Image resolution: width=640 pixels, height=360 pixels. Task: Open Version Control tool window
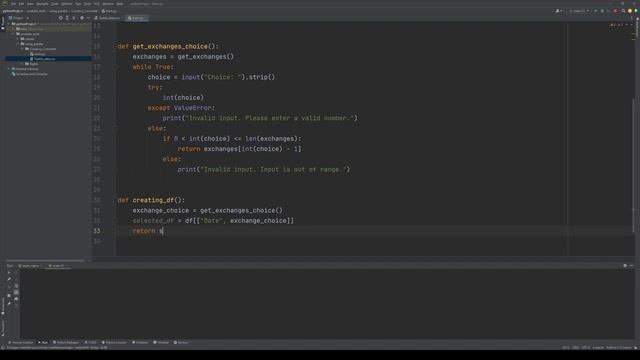coord(20,342)
